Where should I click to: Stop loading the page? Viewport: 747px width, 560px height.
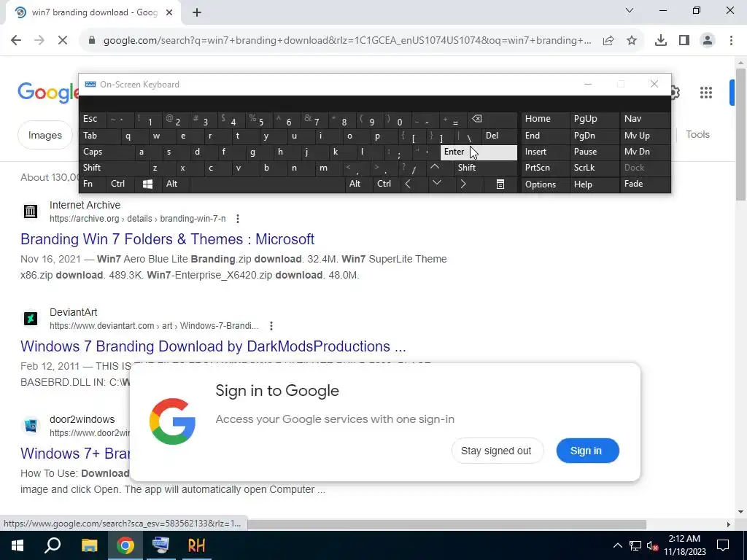tap(63, 41)
